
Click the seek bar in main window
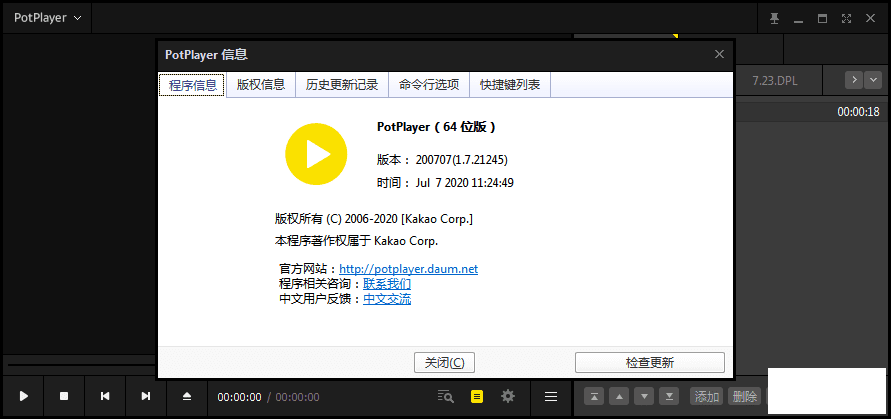pos(81,364)
